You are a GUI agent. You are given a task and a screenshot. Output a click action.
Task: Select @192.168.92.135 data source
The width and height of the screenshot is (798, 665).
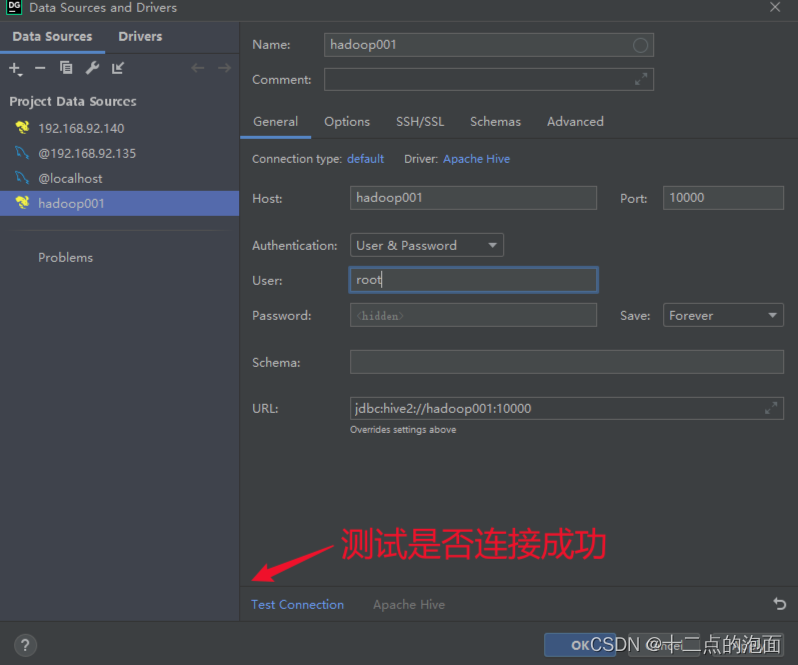click(x=120, y=153)
